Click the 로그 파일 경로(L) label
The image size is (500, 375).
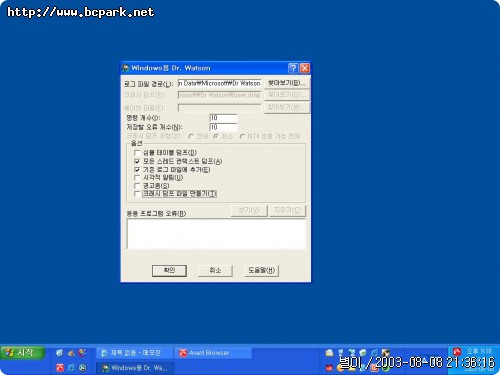[x=148, y=84]
